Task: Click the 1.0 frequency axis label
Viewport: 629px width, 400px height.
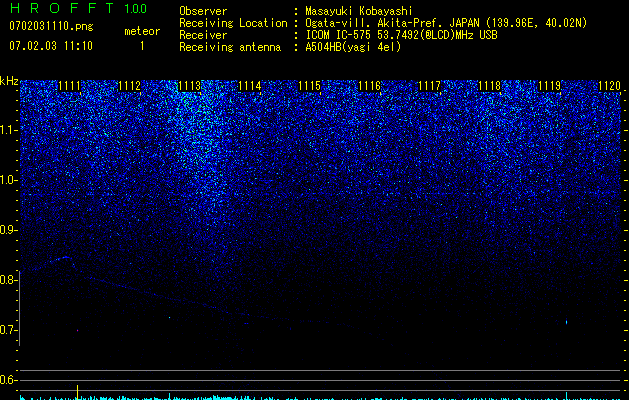Action: coord(8,180)
